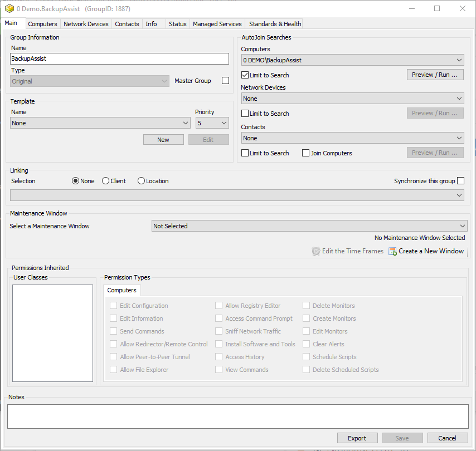Click the New template button
The width and height of the screenshot is (476, 451).
pos(163,140)
